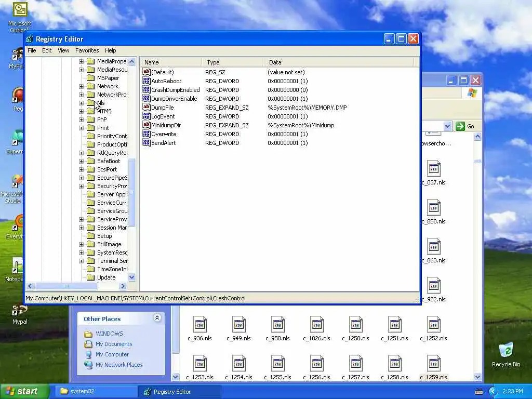This screenshot has height=399, width=532.
Task: Expand the Network key node
Action: click(81, 86)
